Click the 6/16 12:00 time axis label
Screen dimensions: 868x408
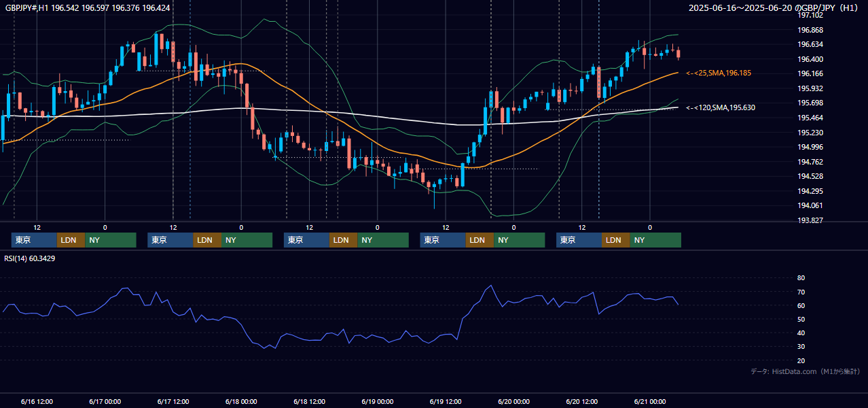37,401
